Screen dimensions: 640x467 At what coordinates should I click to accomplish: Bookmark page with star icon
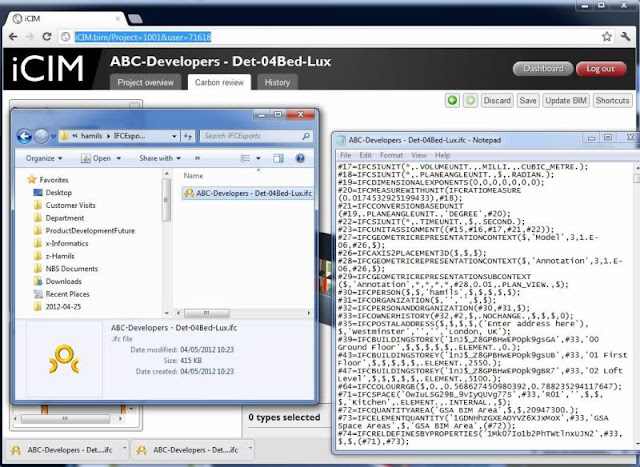(x=607, y=37)
